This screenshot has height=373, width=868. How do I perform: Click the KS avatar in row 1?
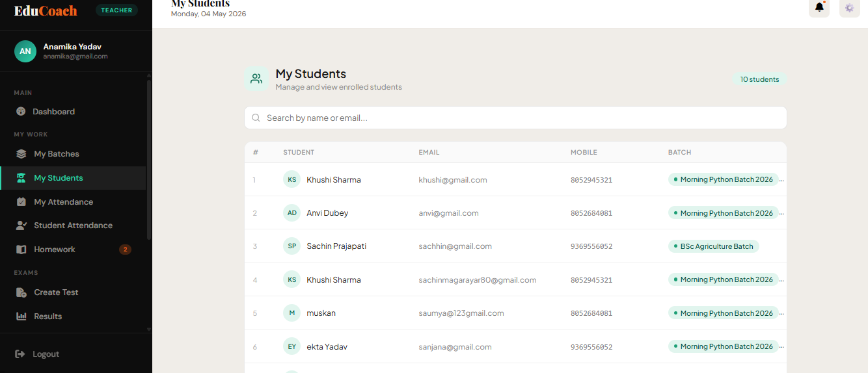coord(292,180)
